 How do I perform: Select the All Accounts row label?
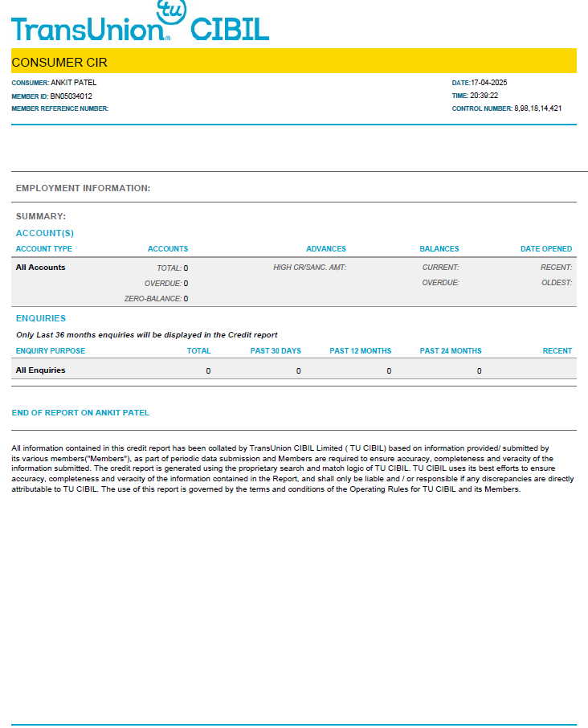coord(40,268)
